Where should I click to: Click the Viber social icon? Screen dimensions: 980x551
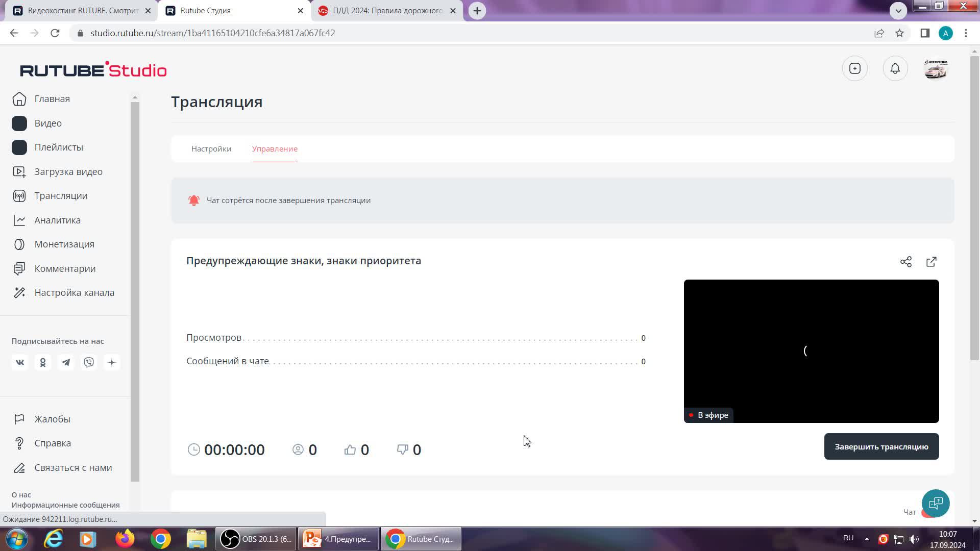(89, 362)
